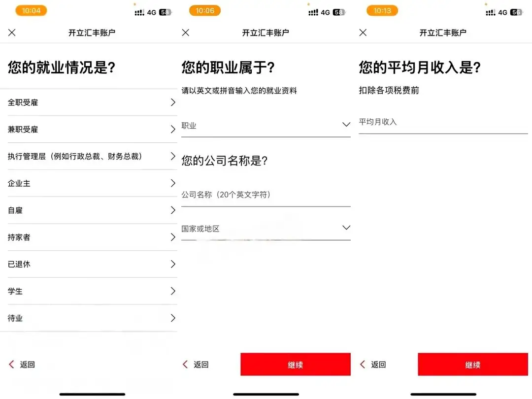Go back with 返回 on income screen
The width and height of the screenshot is (532, 399).
click(x=373, y=365)
